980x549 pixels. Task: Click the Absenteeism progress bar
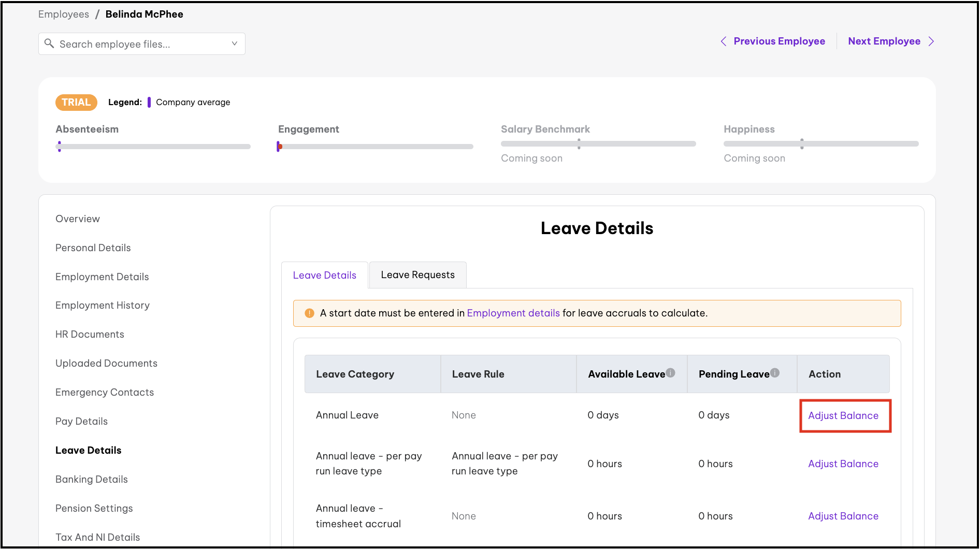tap(153, 147)
